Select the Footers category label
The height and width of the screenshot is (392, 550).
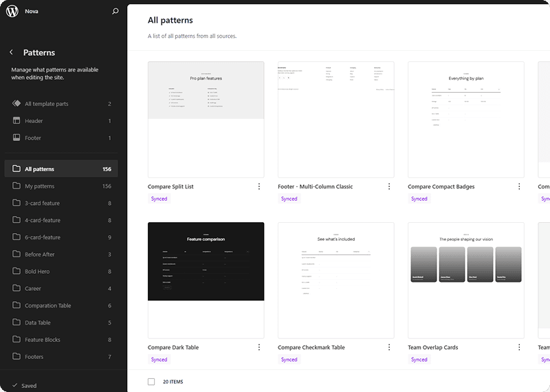(34, 356)
